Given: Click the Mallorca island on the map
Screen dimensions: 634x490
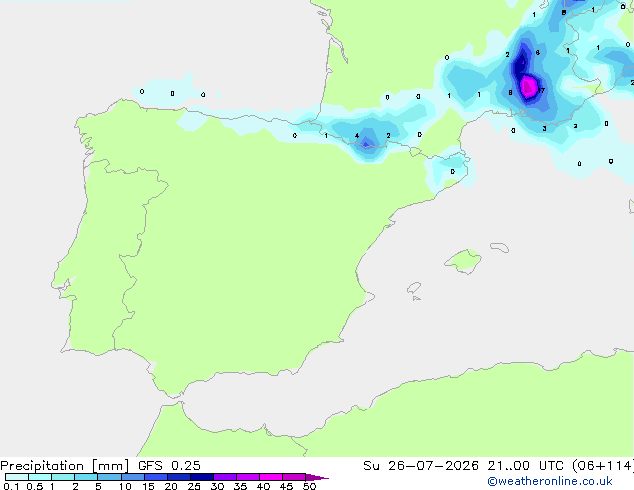Looking at the screenshot, I should [x=463, y=261].
